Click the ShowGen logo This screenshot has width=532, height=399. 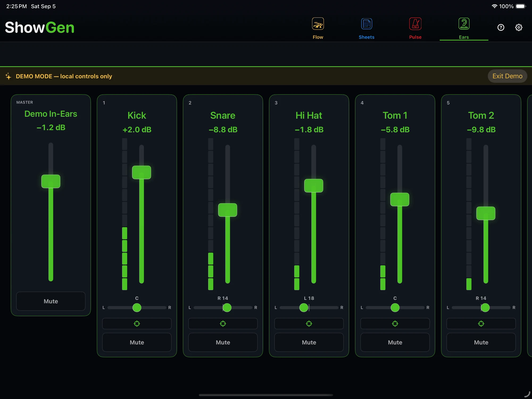pyautogui.click(x=40, y=27)
